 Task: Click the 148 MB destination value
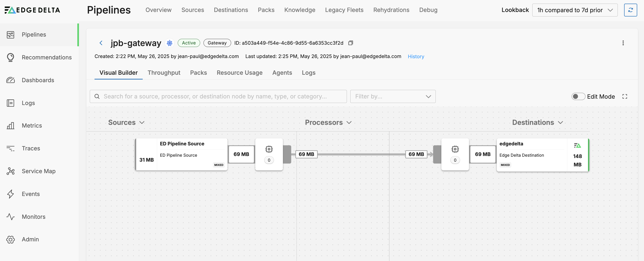coord(578,161)
